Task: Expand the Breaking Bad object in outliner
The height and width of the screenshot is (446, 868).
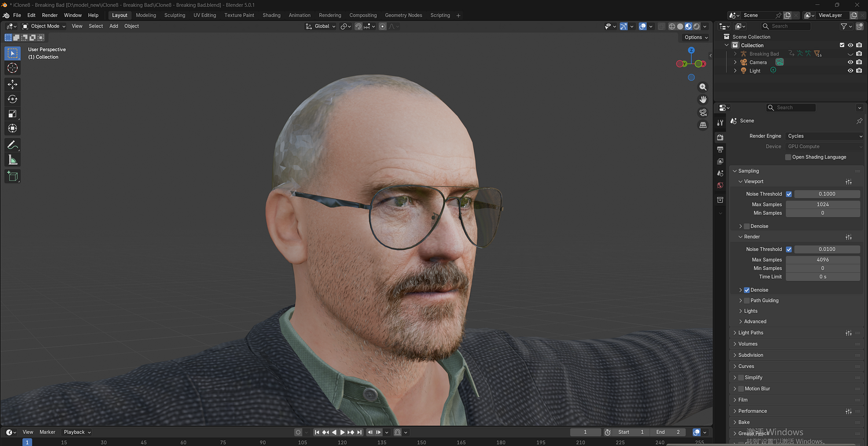Action: point(735,54)
